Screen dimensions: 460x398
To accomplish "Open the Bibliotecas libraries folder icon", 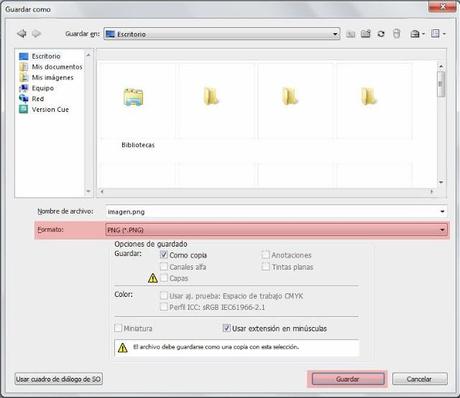I will [x=133, y=97].
